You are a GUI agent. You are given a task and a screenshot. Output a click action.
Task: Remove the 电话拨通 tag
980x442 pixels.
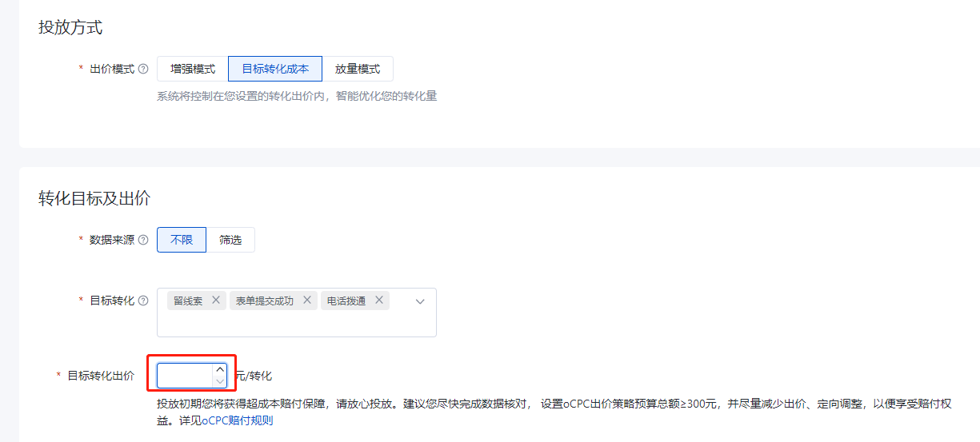[379, 301]
